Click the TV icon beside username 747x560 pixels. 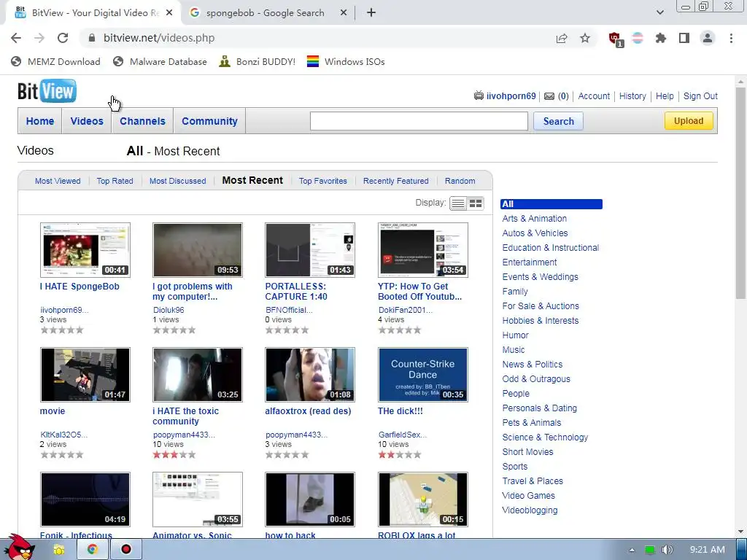(x=479, y=96)
